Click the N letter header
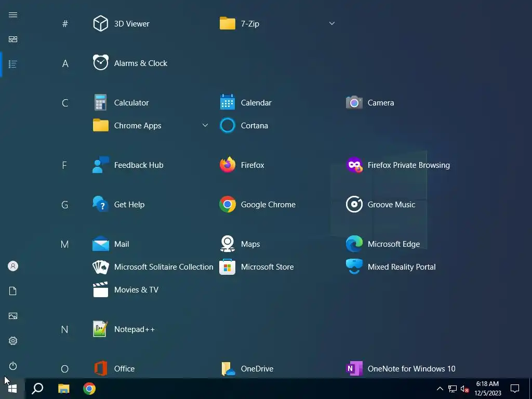The width and height of the screenshot is (532, 399). click(x=64, y=329)
